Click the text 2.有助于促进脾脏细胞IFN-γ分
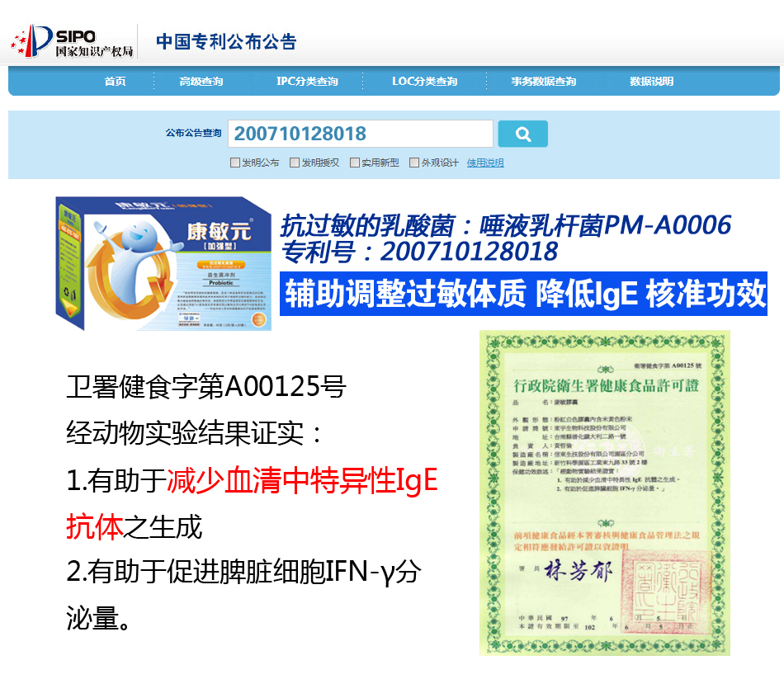 (244, 572)
